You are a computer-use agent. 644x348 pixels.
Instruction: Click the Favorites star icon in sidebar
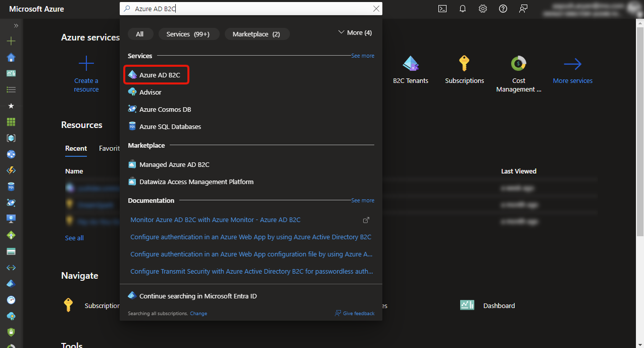point(11,106)
